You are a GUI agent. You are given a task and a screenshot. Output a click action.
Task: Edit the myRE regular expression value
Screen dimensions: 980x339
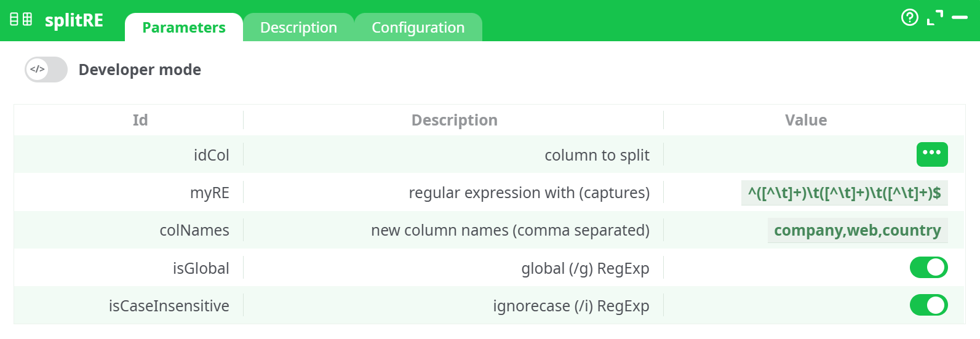click(x=844, y=193)
